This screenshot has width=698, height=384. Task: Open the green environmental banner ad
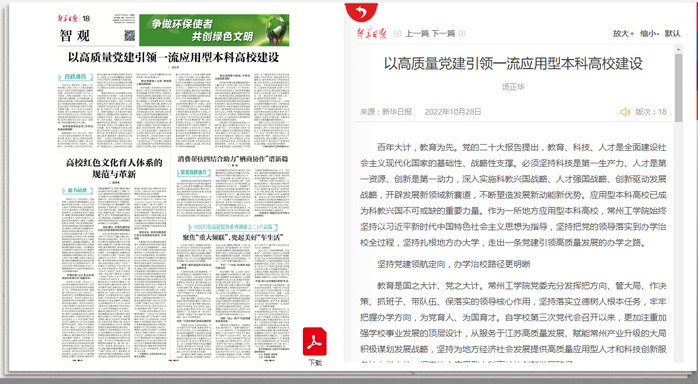click(214, 30)
